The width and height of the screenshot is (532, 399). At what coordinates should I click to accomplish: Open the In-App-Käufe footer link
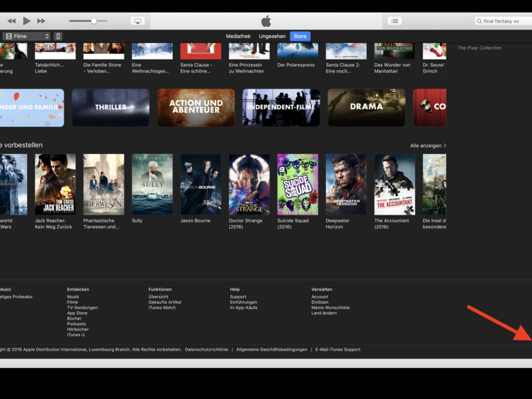244,307
